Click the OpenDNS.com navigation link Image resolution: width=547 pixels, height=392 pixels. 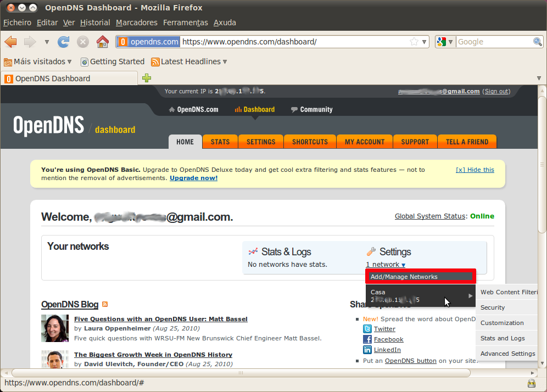[194, 109]
